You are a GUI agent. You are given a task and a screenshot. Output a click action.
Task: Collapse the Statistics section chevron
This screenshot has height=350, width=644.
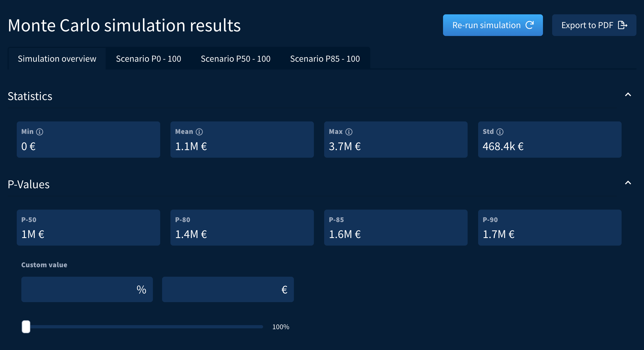coord(628,95)
